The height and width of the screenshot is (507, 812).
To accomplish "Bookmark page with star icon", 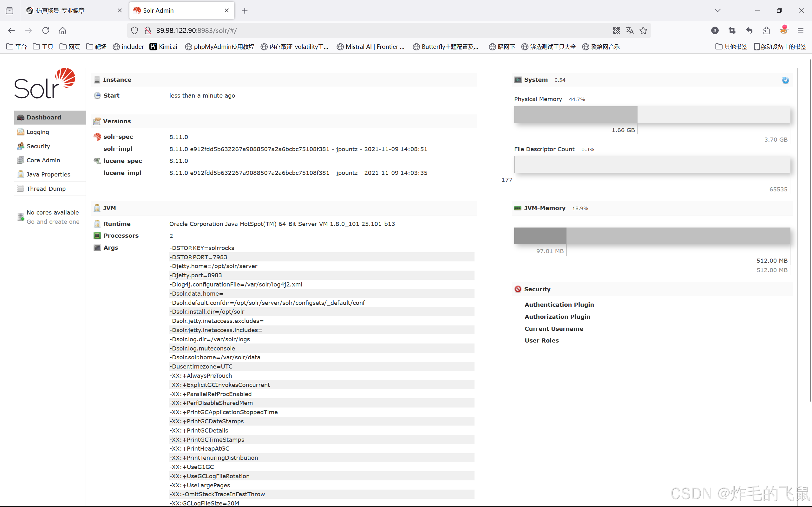I will [643, 30].
